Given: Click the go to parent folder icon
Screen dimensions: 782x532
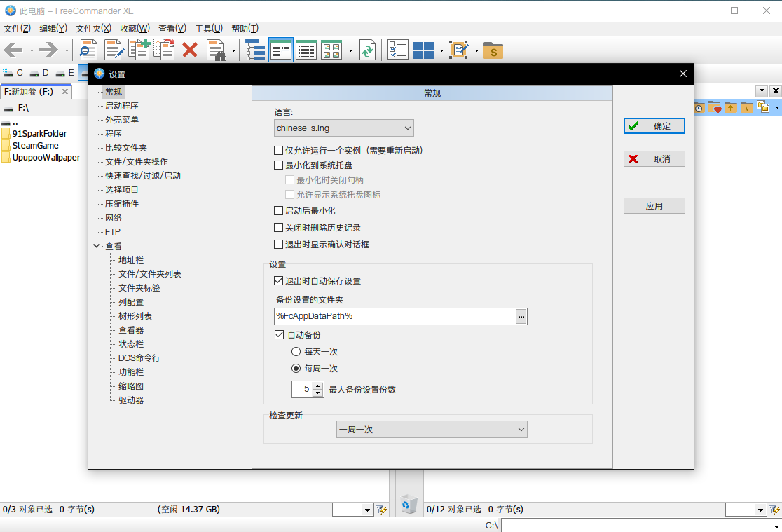Looking at the screenshot, I should pyautogui.click(x=731, y=107).
